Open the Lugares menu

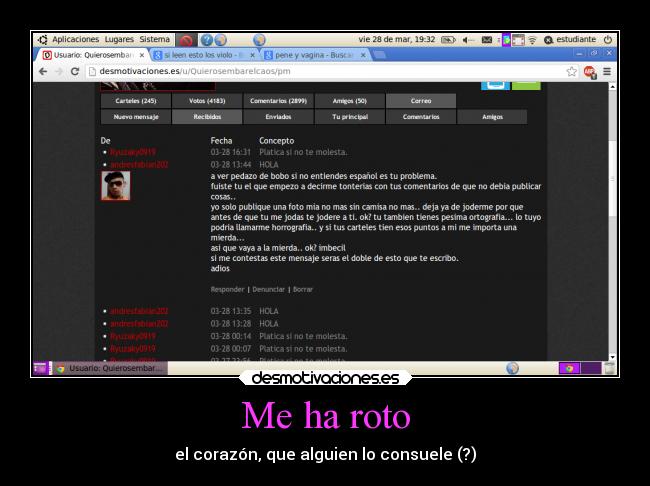point(119,39)
